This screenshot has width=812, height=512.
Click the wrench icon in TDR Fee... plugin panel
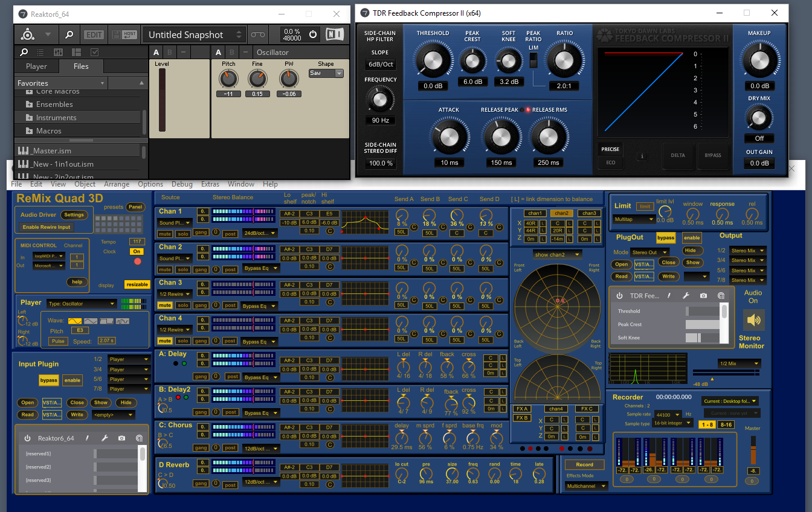(x=686, y=296)
